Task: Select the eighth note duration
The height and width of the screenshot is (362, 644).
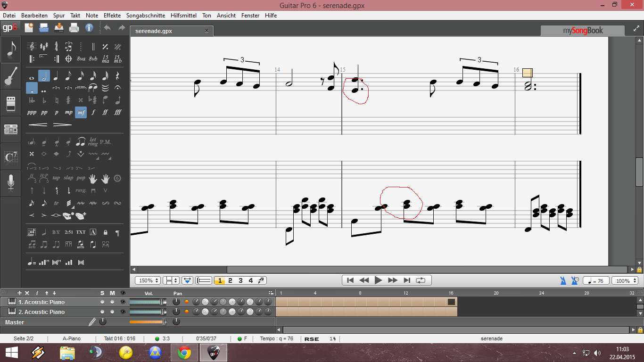Action: 68,76
